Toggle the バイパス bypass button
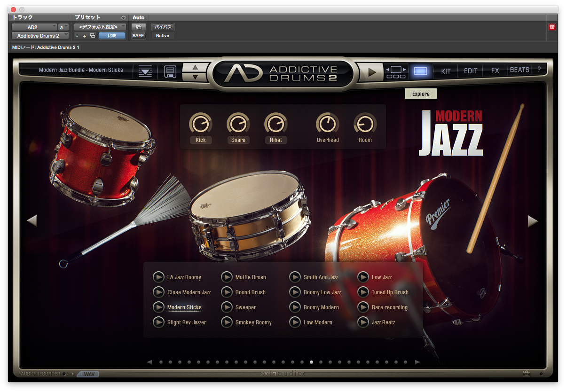This screenshot has width=566, height=392. coord(163,27)
